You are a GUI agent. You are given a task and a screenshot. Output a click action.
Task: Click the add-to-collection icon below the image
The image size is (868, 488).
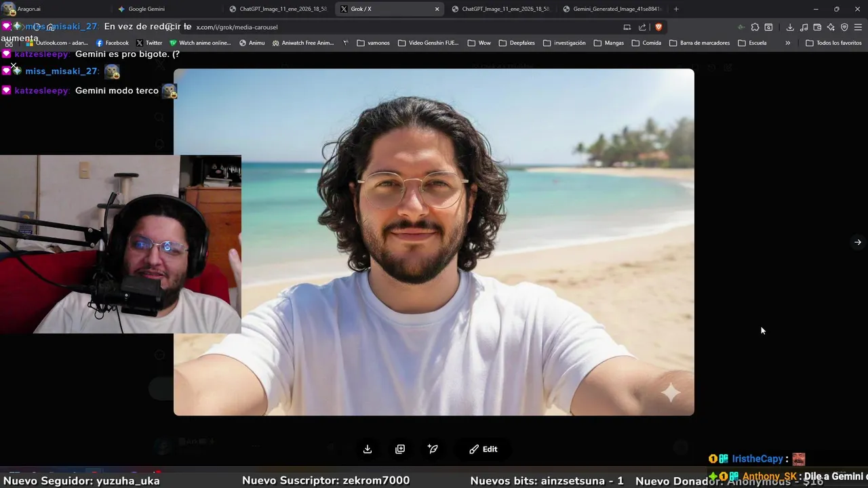(400, 449)
